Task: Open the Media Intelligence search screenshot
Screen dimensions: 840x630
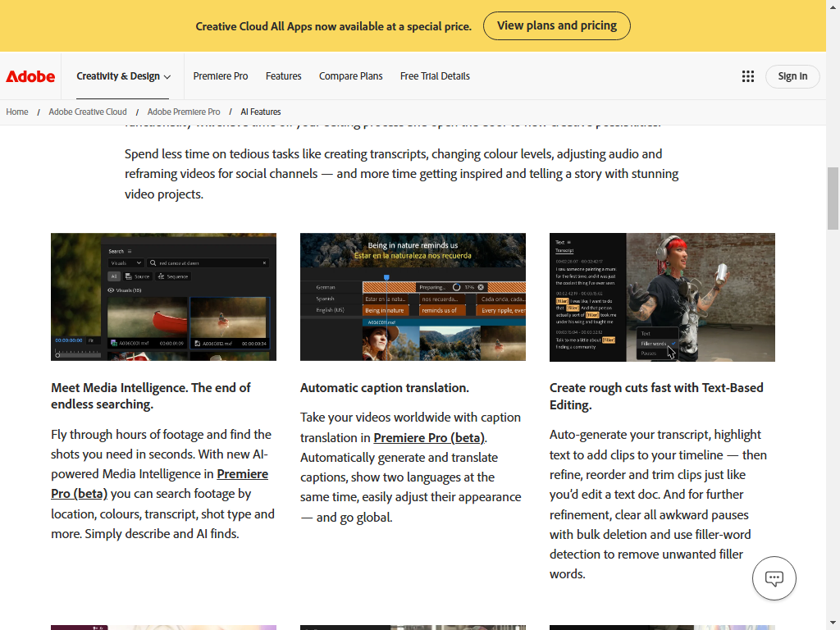Action: [163, 297]
